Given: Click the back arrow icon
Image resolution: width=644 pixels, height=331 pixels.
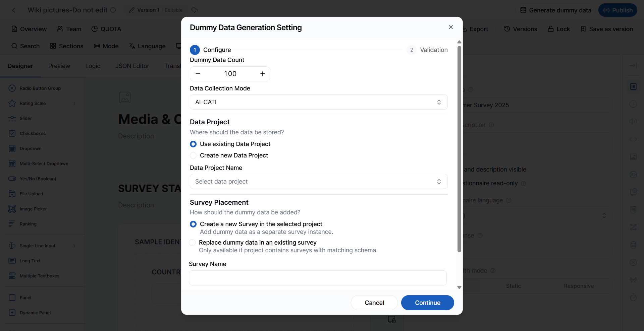Looking at the screenshot, I should pyautogui.click(x=14, y=10).
